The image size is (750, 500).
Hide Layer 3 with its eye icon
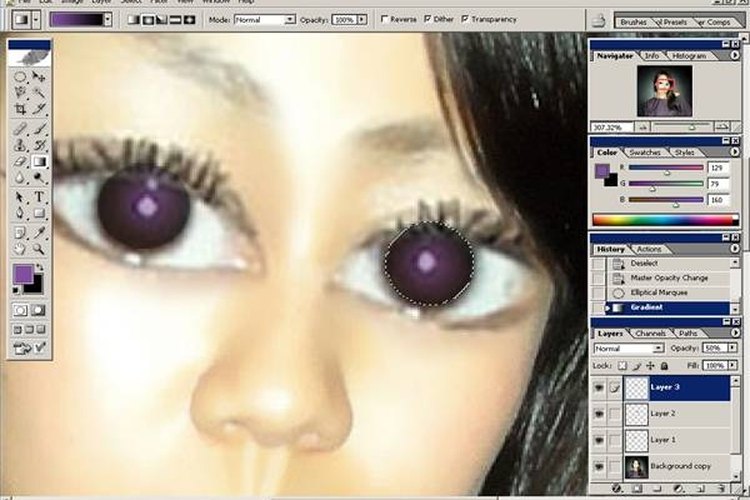599,388
